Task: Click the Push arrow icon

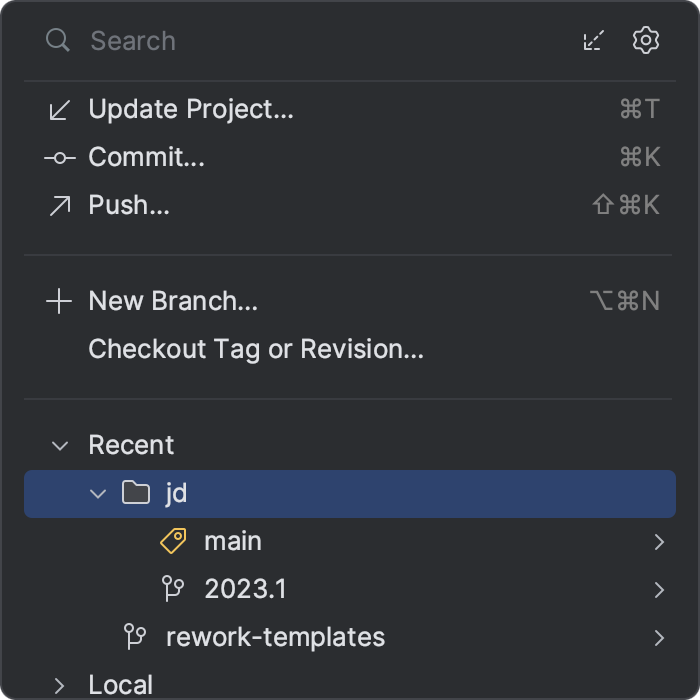Action: (59, 205)
